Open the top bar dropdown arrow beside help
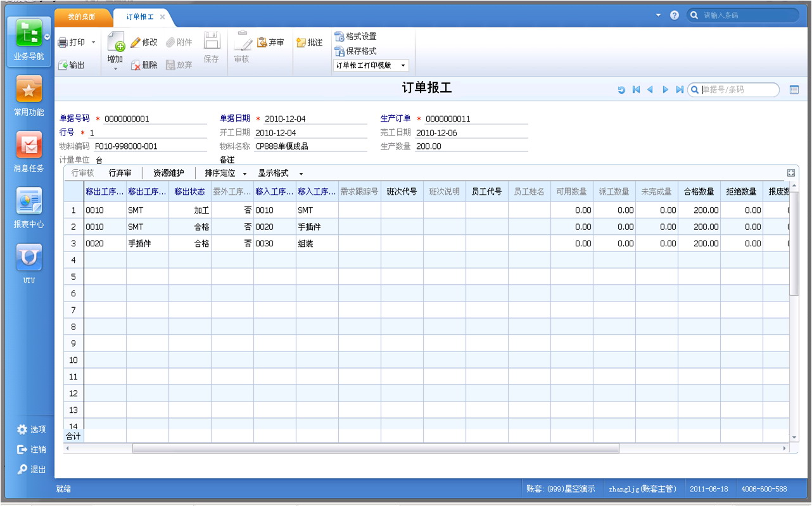The height and width of the screenshot is (506, 812). coord(658,15)
